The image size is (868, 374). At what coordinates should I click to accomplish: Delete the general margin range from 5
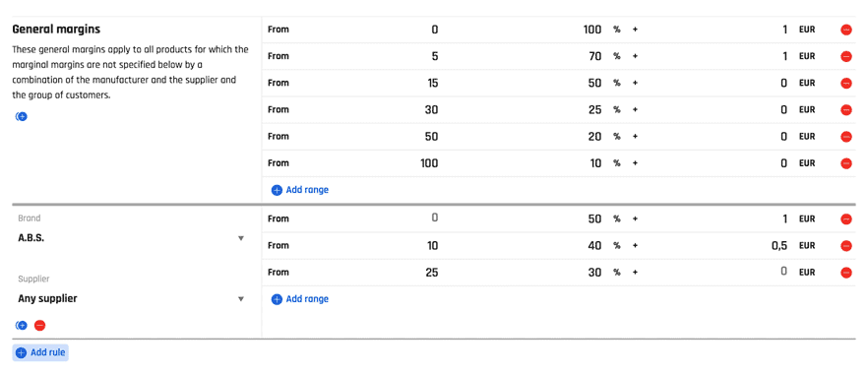846,56
